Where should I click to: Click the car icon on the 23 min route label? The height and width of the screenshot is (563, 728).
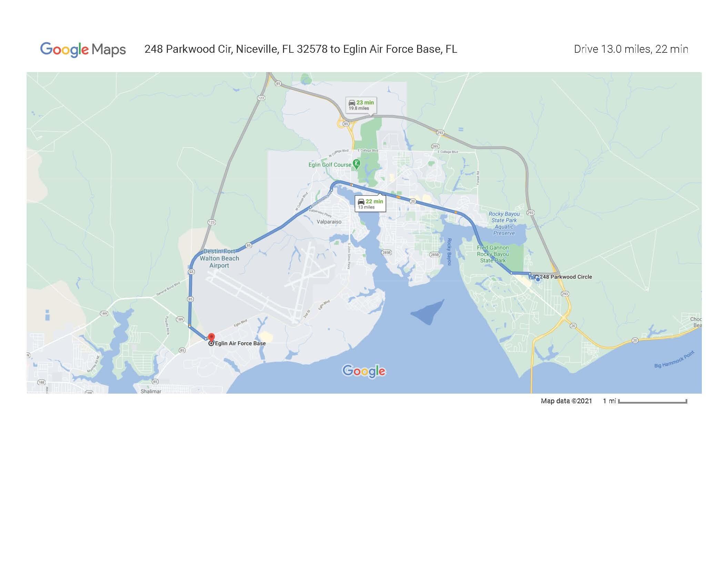click(351, 103)
